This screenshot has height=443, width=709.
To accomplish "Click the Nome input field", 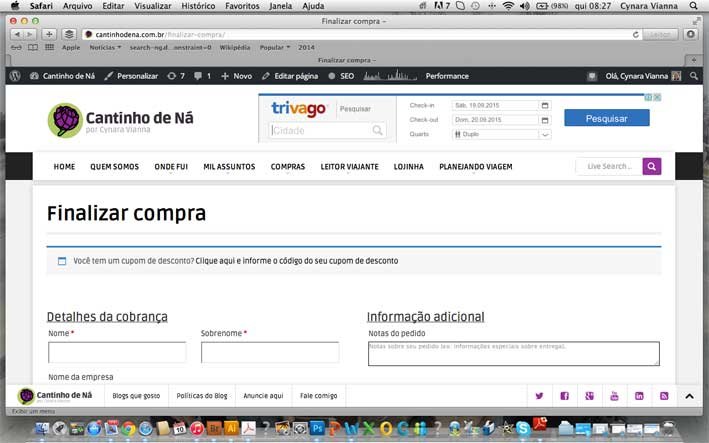I will (117, 352).
